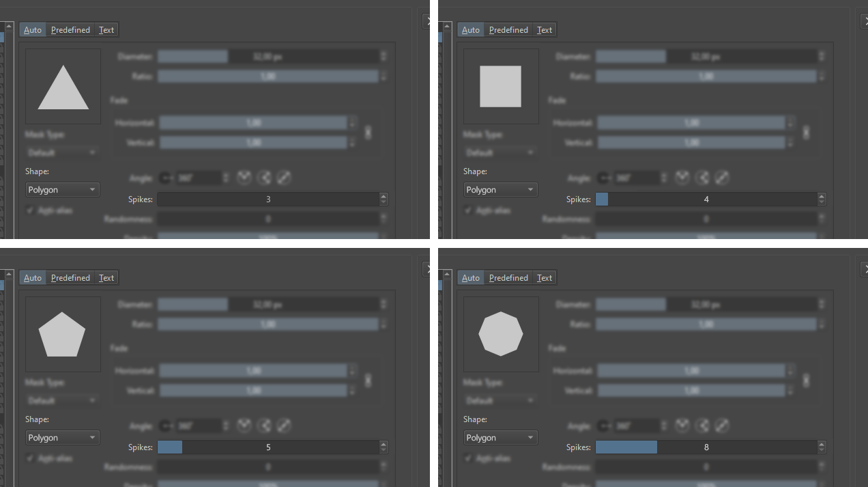The image size is (868, 487).
Task: Click the triangle brush tip preview
Action: [63, 86]
